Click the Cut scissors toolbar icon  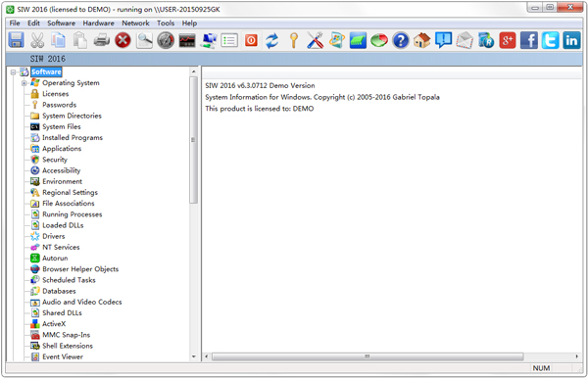37,40
